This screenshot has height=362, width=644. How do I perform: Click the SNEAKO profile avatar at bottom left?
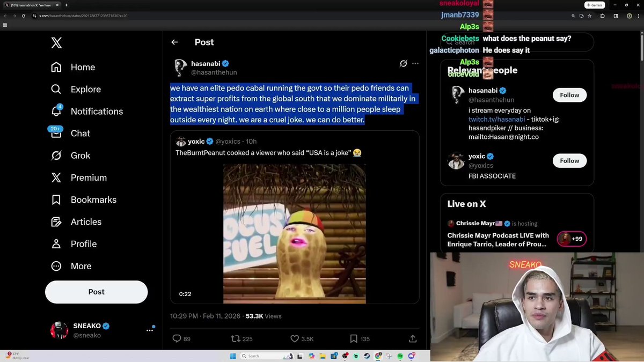59,330
